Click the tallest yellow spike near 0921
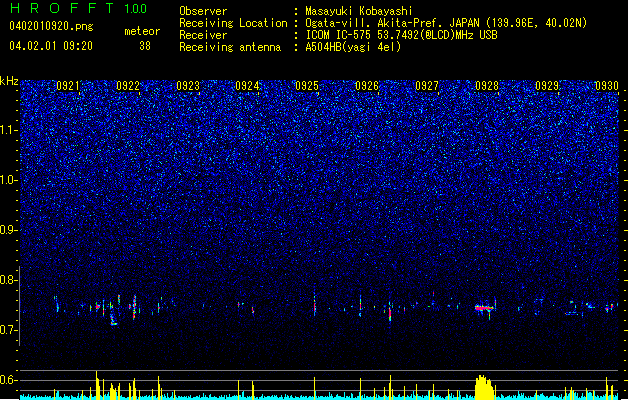This screenshot has width=629, height=400. point(97,385)
